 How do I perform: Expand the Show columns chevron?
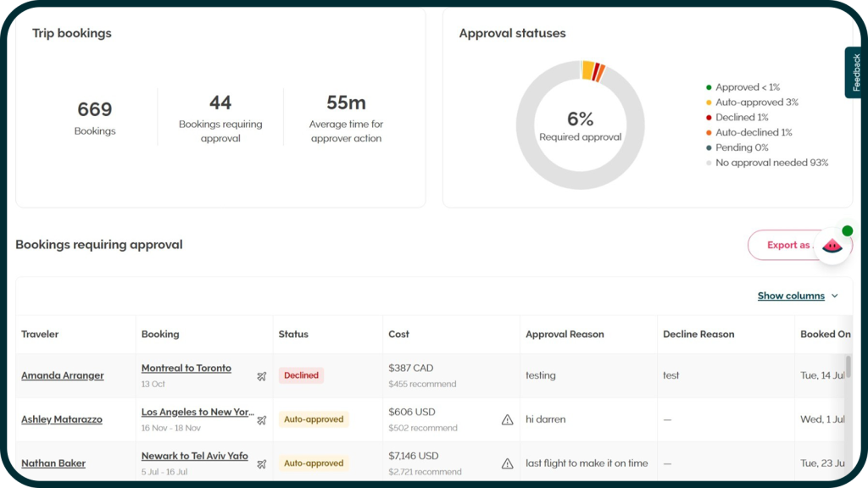coord(835,296)
